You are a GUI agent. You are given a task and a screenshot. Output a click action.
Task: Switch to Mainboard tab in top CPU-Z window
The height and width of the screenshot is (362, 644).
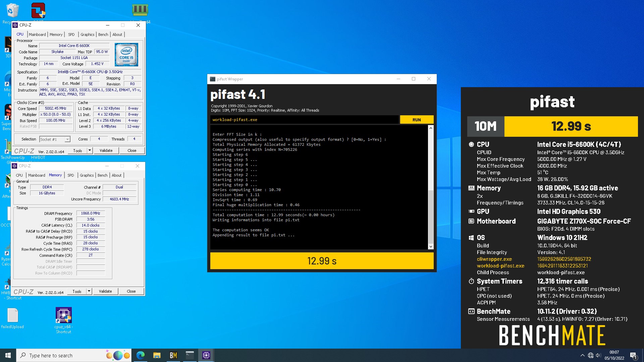pos(37,35)
